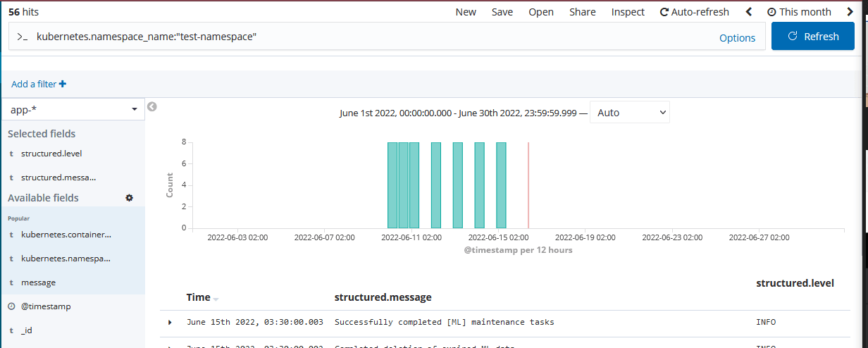The width and height of the screenshot is (868, 348).
Task: Click the @timestamp clock field icon
Action: (x=11, y=306)
